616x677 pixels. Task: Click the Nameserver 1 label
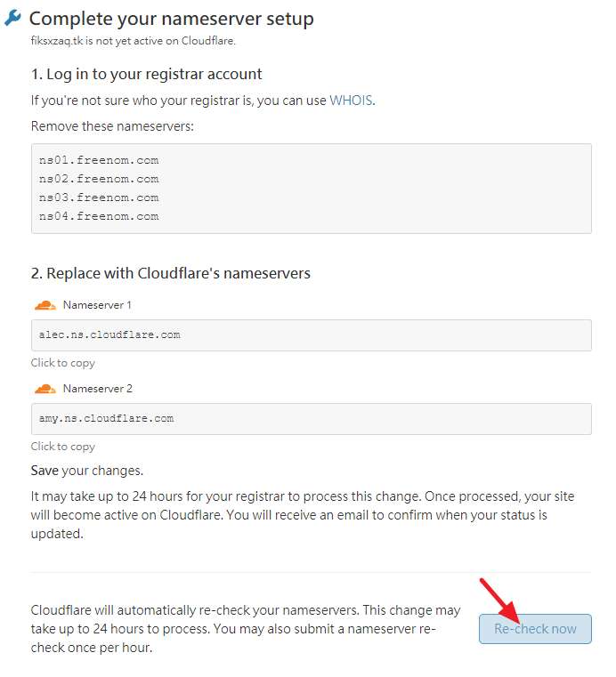(x=97, y=305)
